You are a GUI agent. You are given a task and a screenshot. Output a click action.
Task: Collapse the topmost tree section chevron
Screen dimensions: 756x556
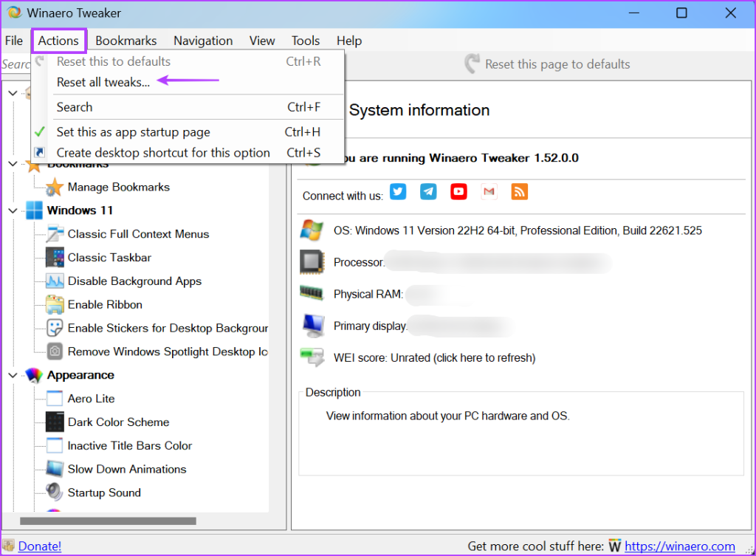pyautogui.click(x=13, y=93)
